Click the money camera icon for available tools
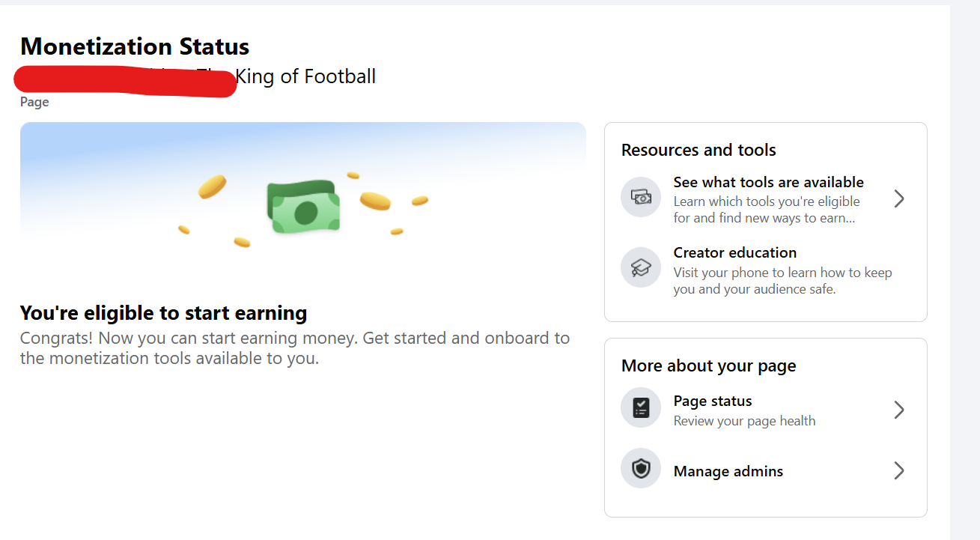980x540 pixels. pyautogui.click(x=641, y=198)
